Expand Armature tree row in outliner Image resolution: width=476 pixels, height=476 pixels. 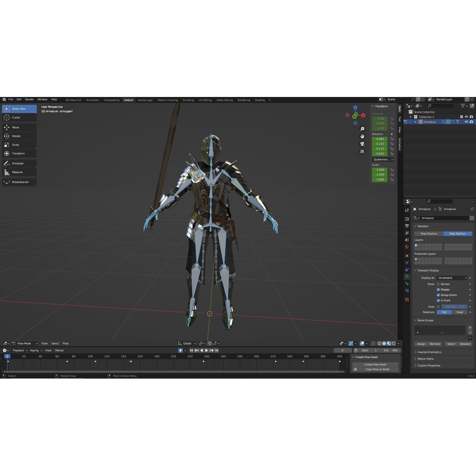416,122
